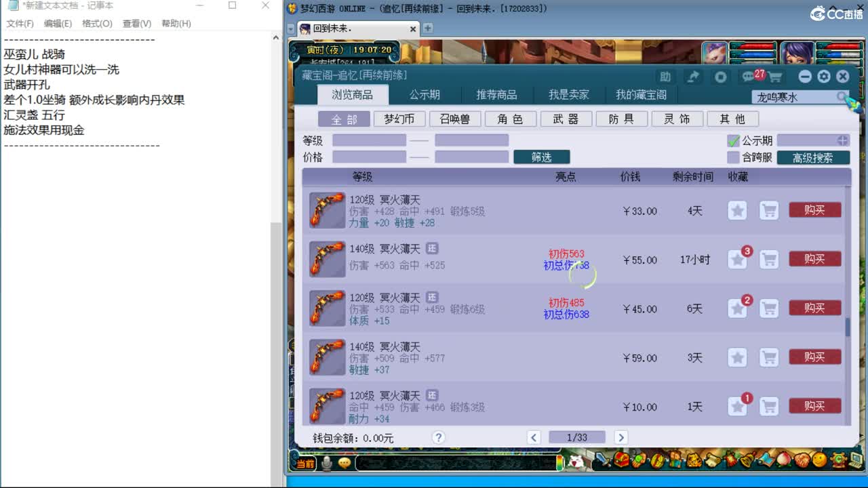Viewport: 868px width, 488px height.
Task: Close the 回到未来. game tab
Action: [413, 29]
